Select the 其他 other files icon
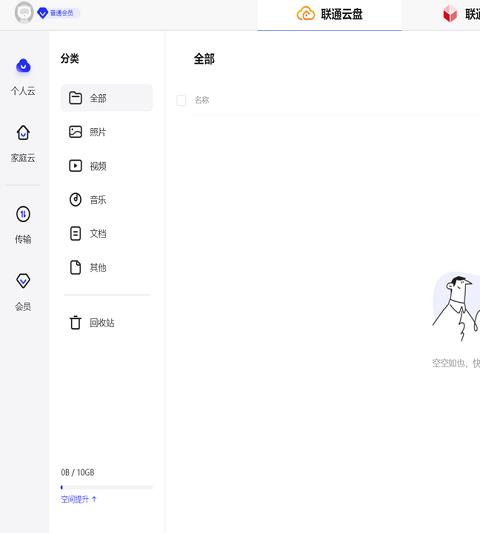This screenshot has height=533, width=480. point(75,268)
